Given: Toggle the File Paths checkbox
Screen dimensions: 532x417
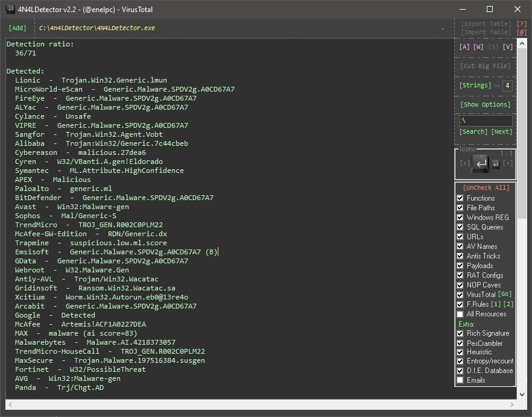Looking at the screenshot, I should tap(460, 207).
